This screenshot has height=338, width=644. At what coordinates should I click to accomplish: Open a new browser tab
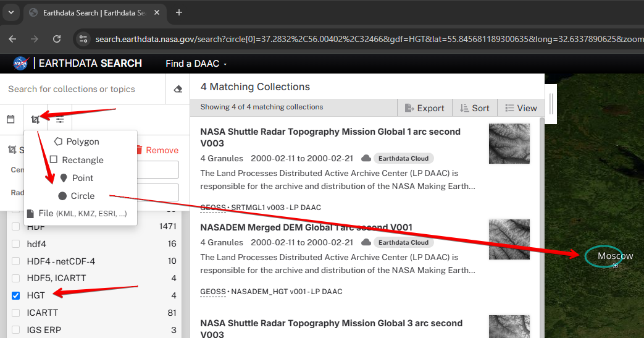178,13
